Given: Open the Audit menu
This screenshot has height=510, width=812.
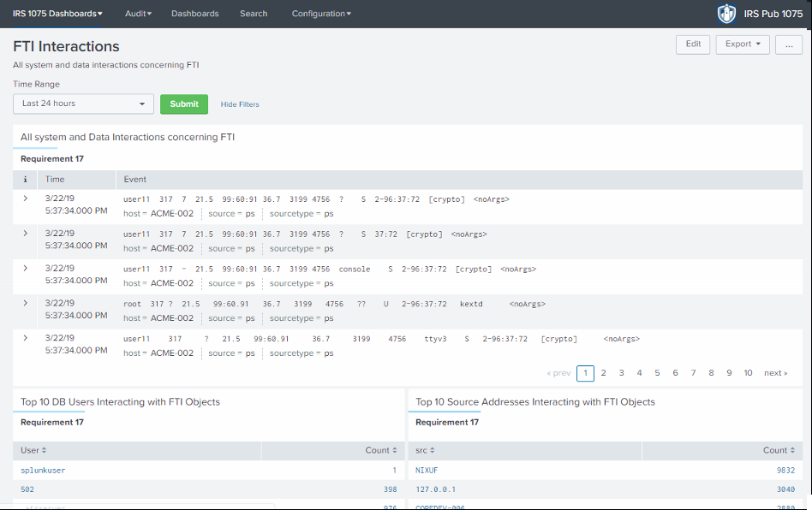Looking at the screenshot, I should pyautogui.click(x=138, y=14).
